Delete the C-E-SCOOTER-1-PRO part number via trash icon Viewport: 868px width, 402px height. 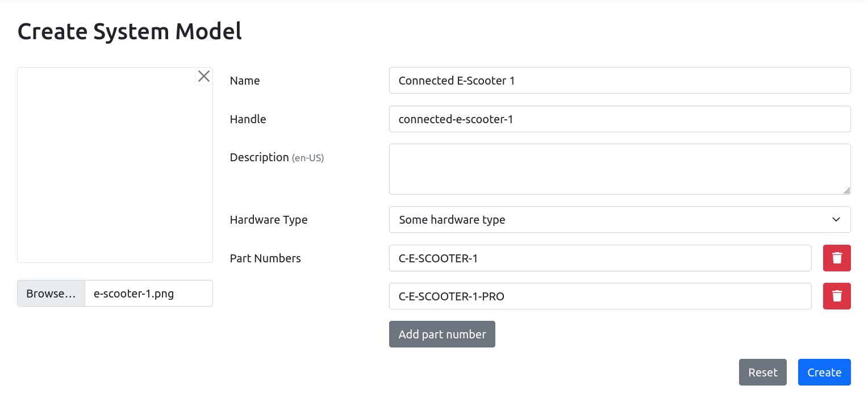[x=837, y=296]
